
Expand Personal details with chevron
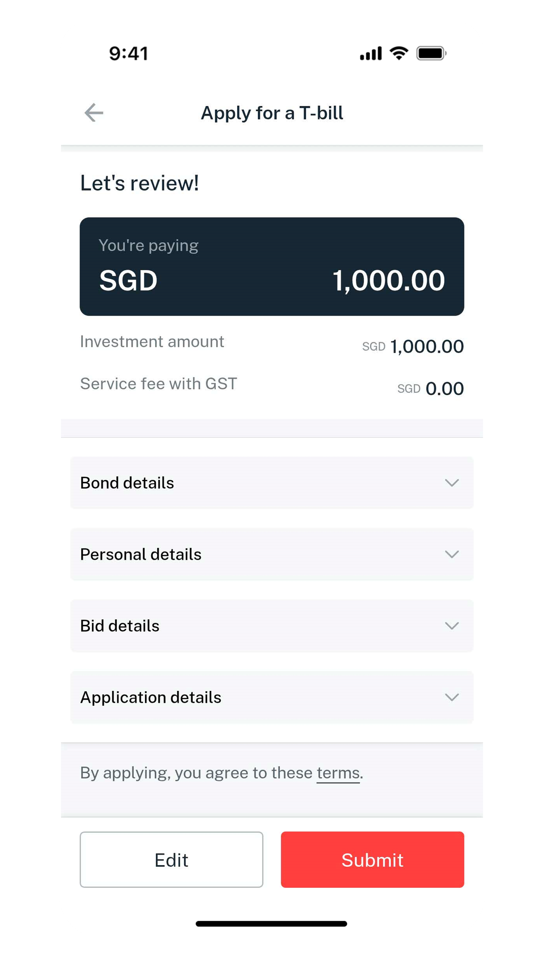(x=451, y=554)
